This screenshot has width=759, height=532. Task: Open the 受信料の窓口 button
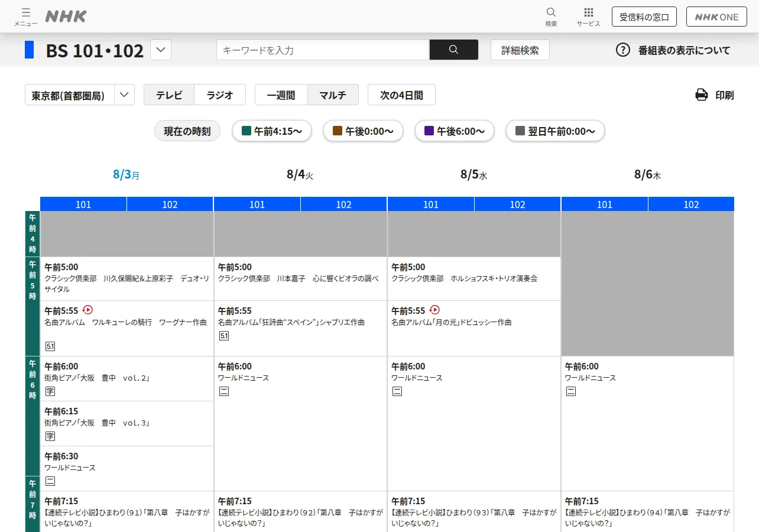tap(644, 17)
